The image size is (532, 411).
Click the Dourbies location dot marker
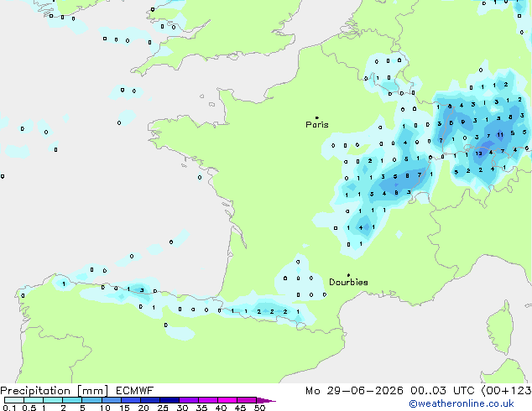pyautogui.click(x=348, y=275)
